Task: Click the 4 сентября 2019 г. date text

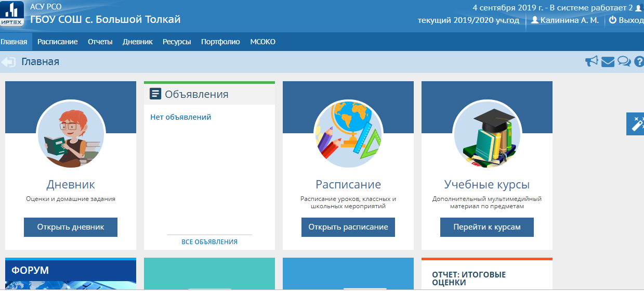Action: pos(507,8)
